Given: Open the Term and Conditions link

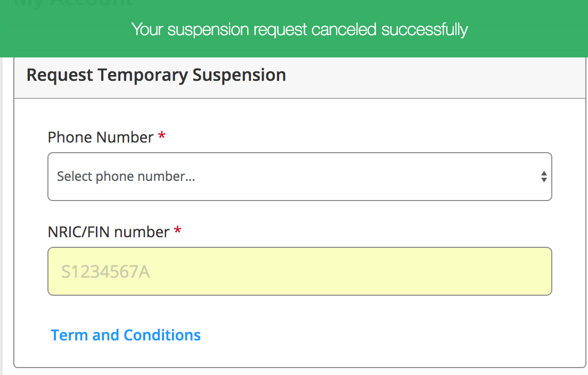Looking at the screenshot, I should click(126, 335).
